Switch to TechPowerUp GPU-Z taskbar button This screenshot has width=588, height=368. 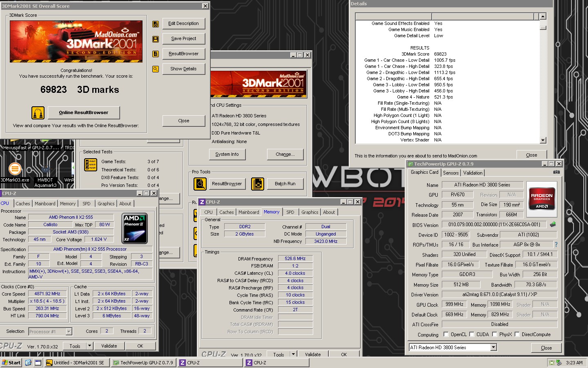pos(143,363)
